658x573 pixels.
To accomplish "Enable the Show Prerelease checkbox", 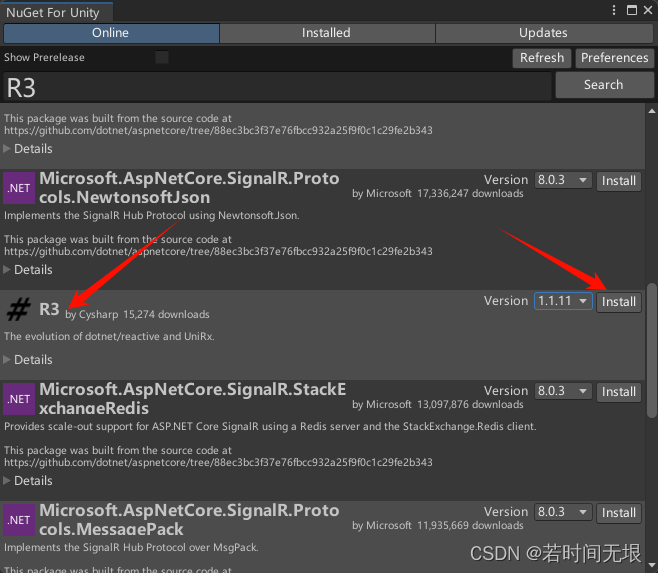I will click(x=162, y=58).
